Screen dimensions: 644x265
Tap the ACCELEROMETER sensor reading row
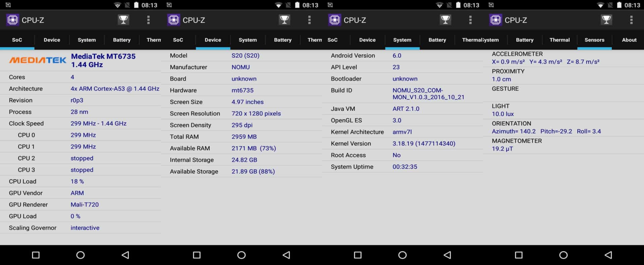pos(563,58)
